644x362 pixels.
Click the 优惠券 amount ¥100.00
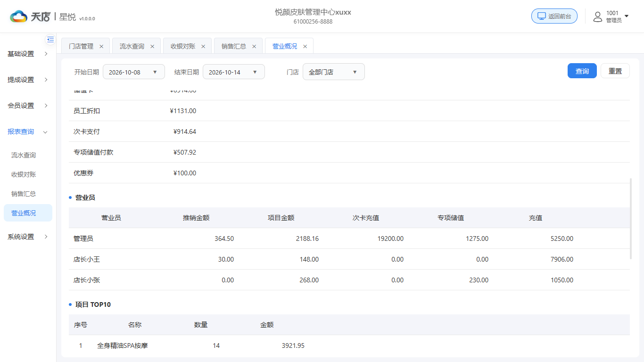185,173
